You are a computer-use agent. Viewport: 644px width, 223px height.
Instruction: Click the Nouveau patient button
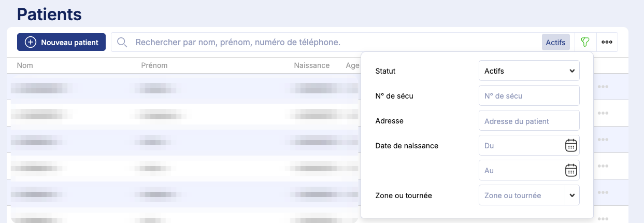pyautogui.click(x=61, y=42)
